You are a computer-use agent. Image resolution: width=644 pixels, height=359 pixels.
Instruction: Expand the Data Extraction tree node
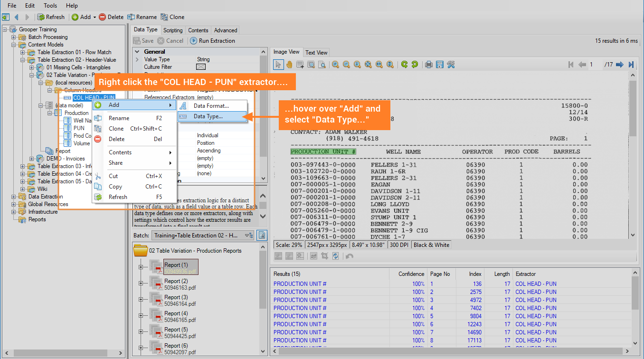tap(14, 197)
